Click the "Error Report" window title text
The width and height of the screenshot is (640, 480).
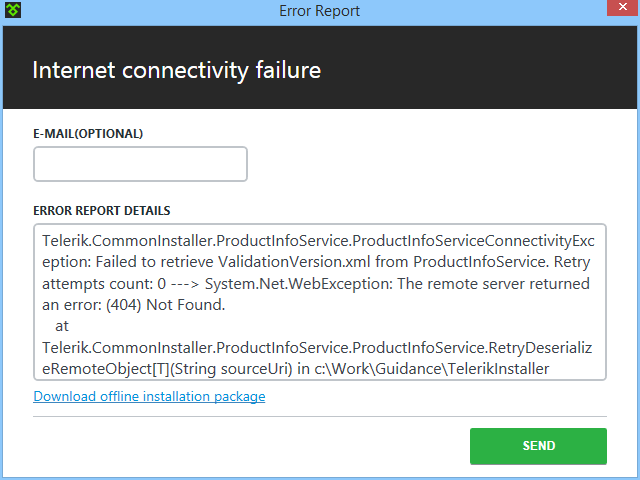coord(320,12)
